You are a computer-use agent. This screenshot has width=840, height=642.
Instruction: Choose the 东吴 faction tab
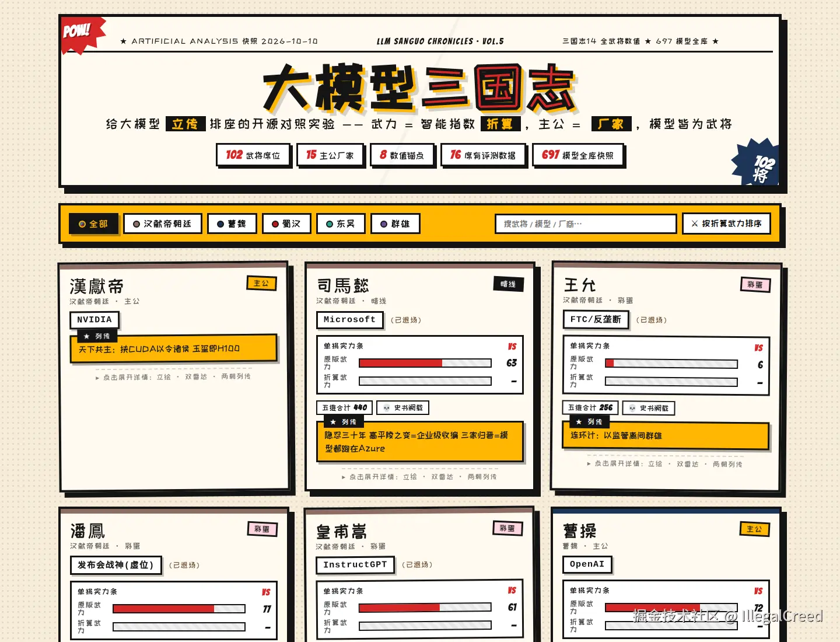point(341,224)
